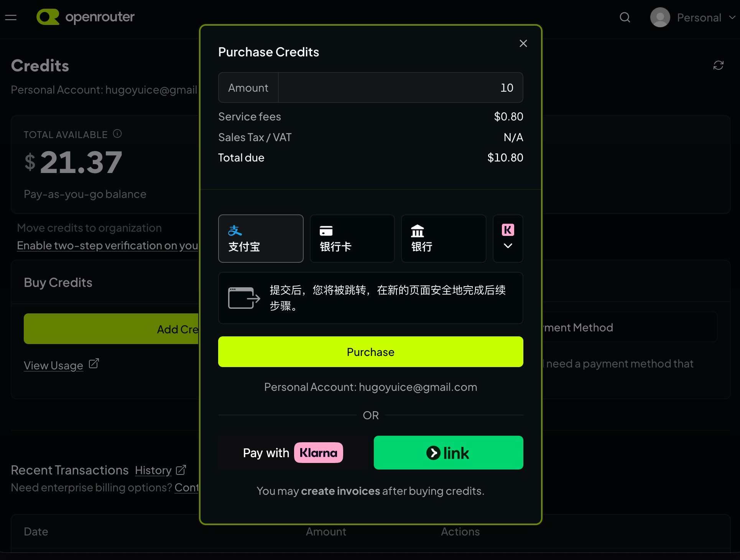Click the OpenRouter logo
Viewport: 740px width, 560px height.
pyautogui.click(x=86, y=17)
